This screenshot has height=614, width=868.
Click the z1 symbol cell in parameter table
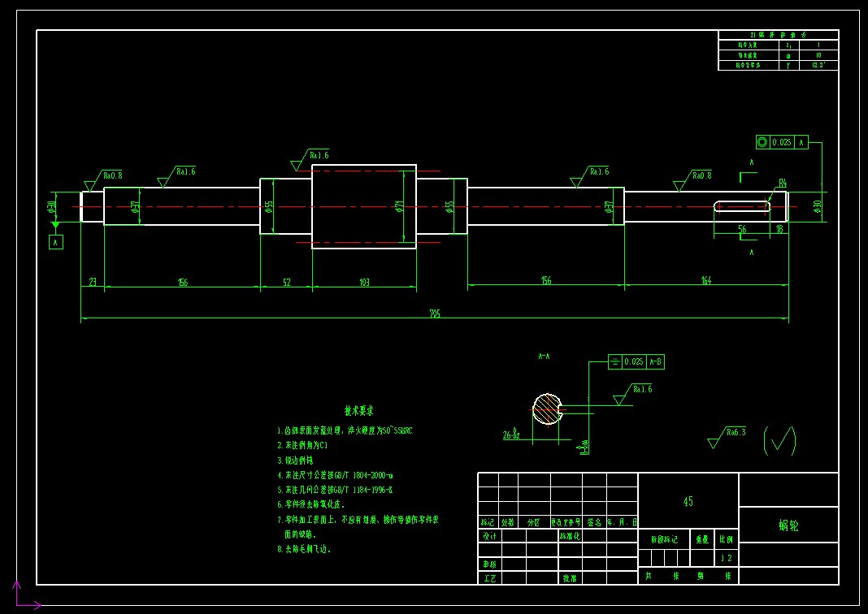tap(789, 45)
